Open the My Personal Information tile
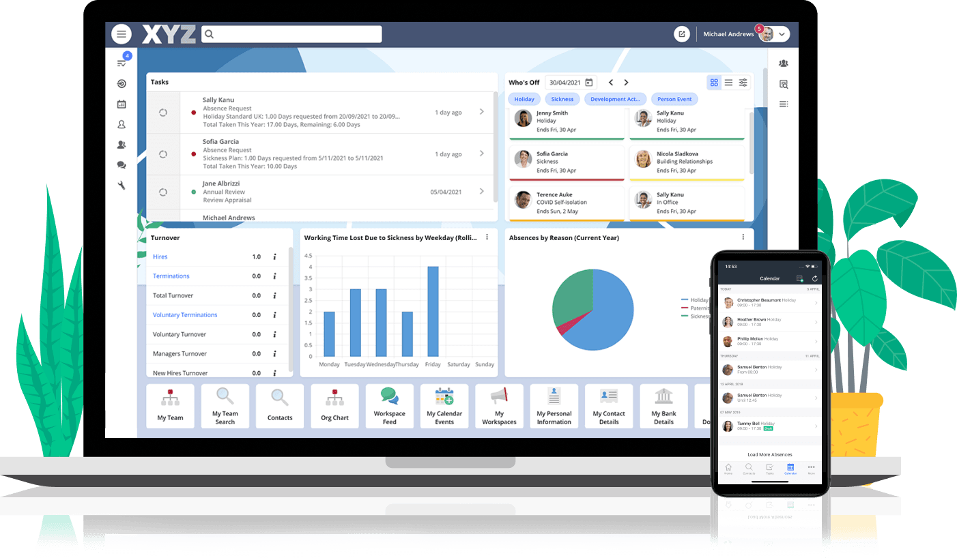Viewport: 957px width, 560px height. click(554, 407)
